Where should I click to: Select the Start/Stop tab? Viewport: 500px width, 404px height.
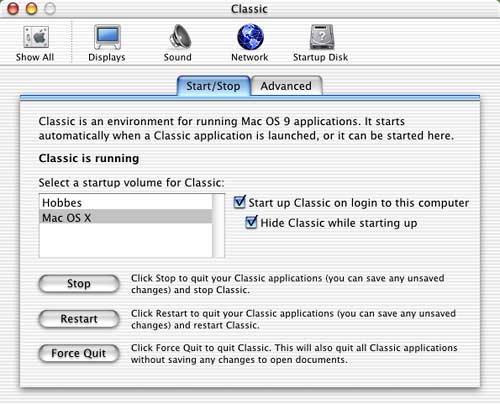[213, 86]
